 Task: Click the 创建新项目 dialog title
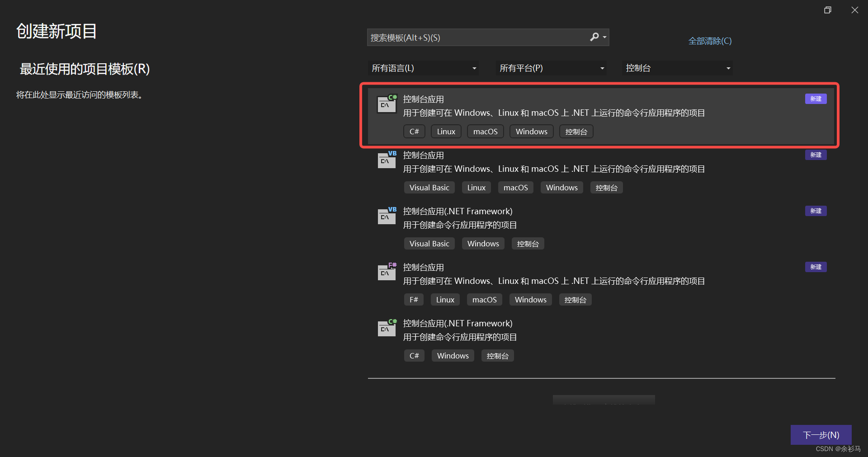point(57,31)
